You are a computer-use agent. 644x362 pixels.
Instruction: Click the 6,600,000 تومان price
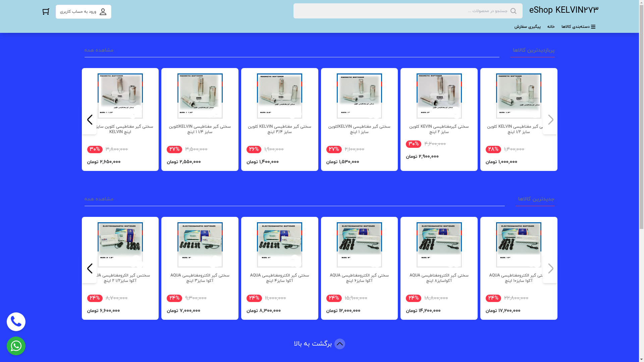(x=103, y=311)
